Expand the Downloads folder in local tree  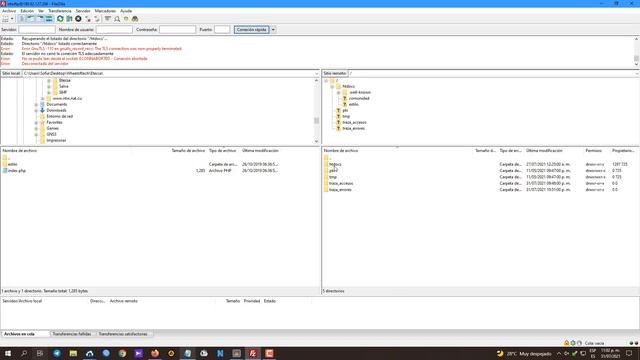click(36, 111)
